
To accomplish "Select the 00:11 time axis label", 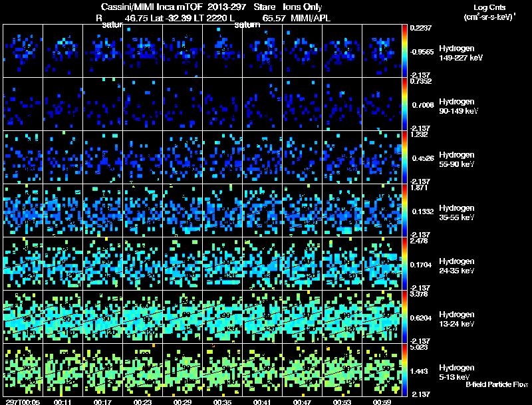I will [x=63, y=402].
